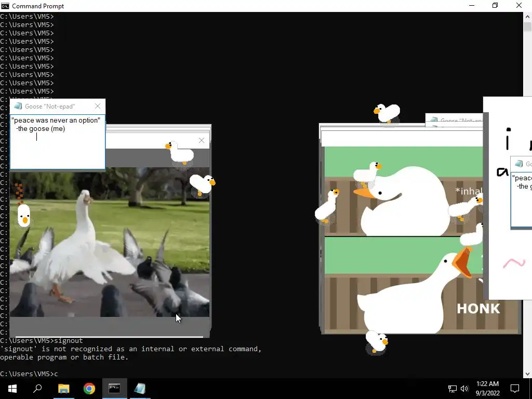Viewport: 532px width, 399px height.
Task: Open the notification action center
Action: (x=515, y=389)
